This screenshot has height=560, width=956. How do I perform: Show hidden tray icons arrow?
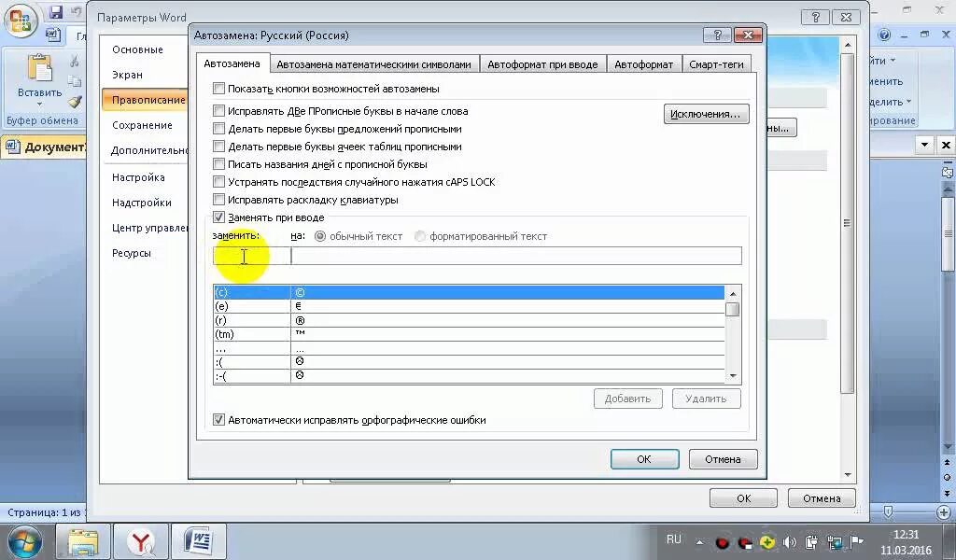coord(700,541)
